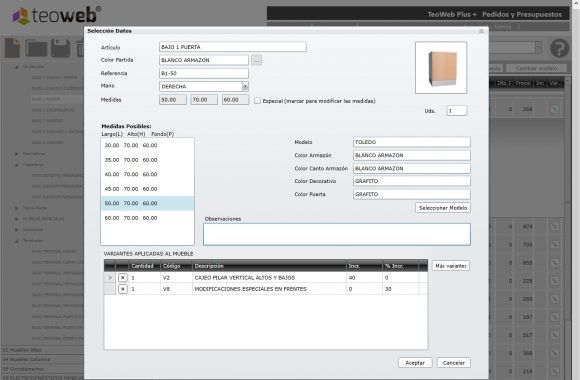Select the highlighted 50.00 70.00 60.00 measure row
Screen dimensions: 580x380
tap(147, 204)
